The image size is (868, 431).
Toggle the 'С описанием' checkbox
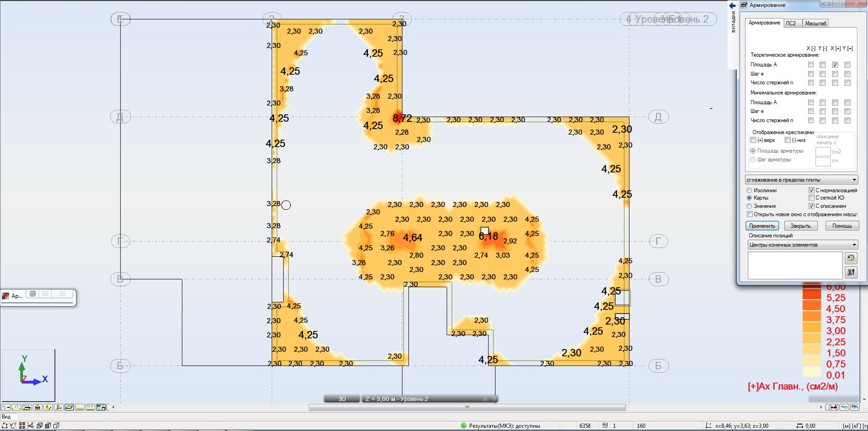pyautogui.click(x=812, y=206)
